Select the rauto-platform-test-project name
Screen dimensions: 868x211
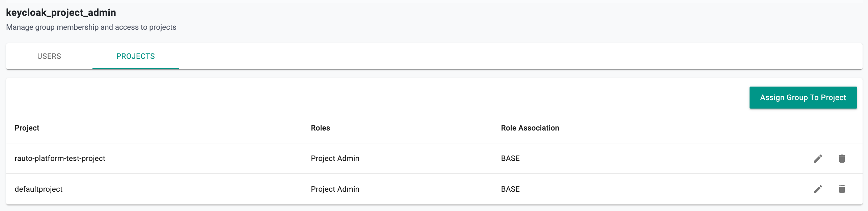pyautogui.click(x=60, y=158)
